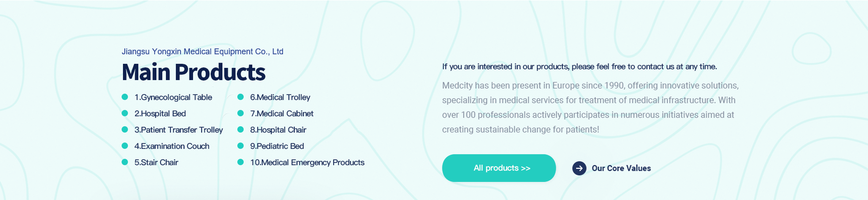Click the teal bullet before Pediatric Bed

pos(241,146)
